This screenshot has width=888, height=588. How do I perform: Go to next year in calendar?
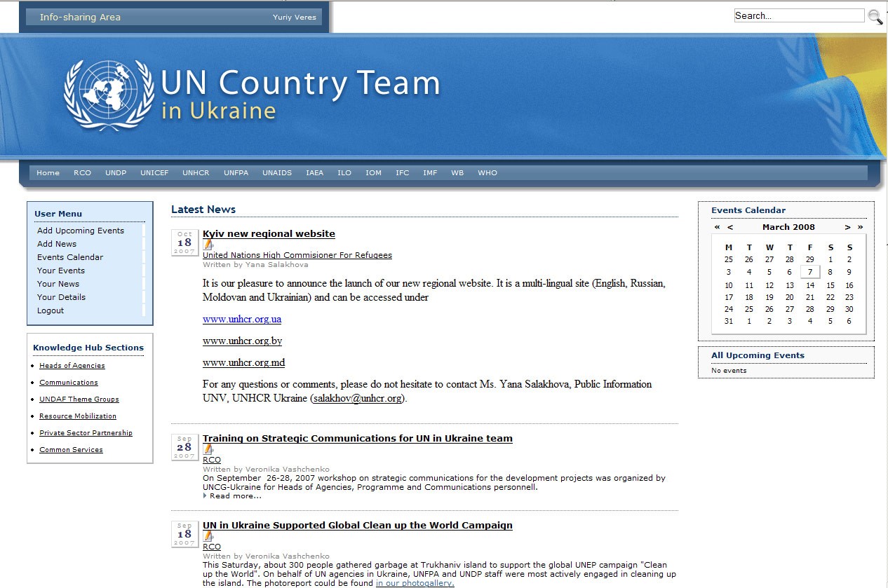click(x=860, y=227)
